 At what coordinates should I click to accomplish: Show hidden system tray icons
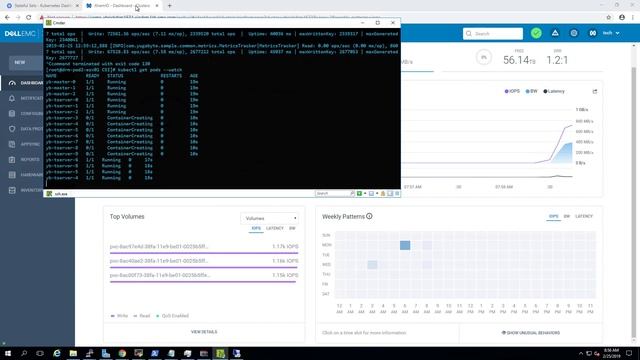pyautogui.click(x=580, y=353)
